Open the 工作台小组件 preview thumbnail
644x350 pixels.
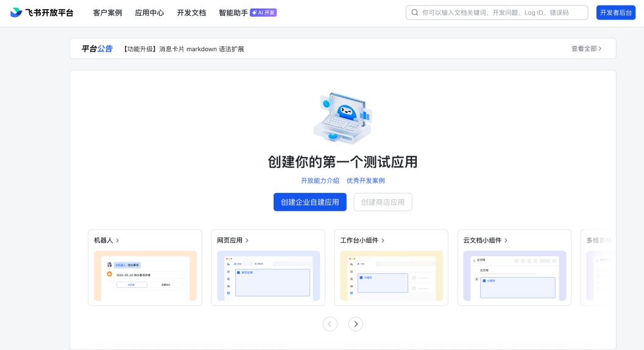point(391,276)
